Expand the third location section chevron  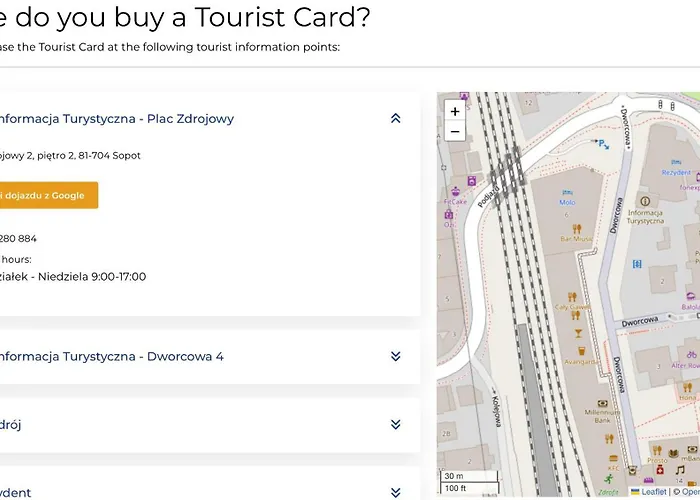[395, 424]
